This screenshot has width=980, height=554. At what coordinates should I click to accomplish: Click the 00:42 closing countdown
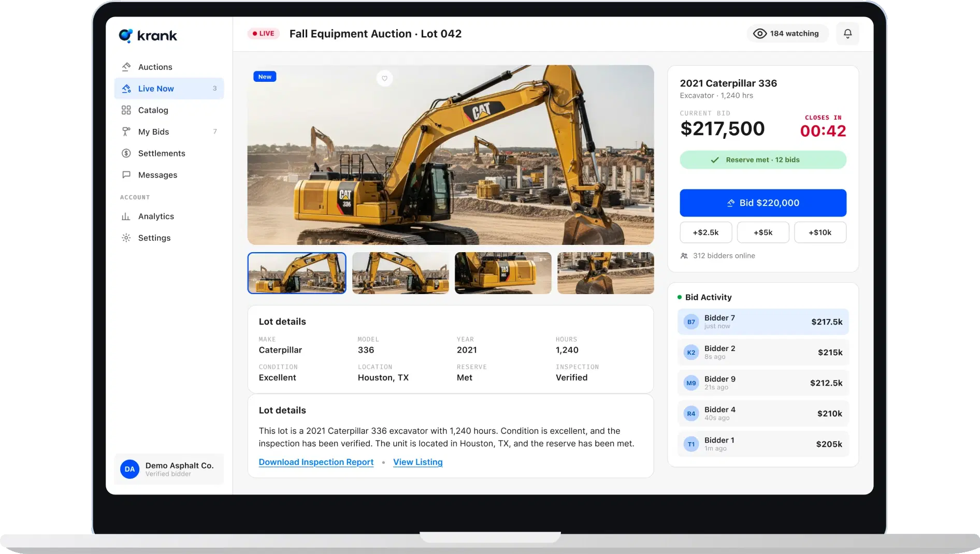point(823,131)
